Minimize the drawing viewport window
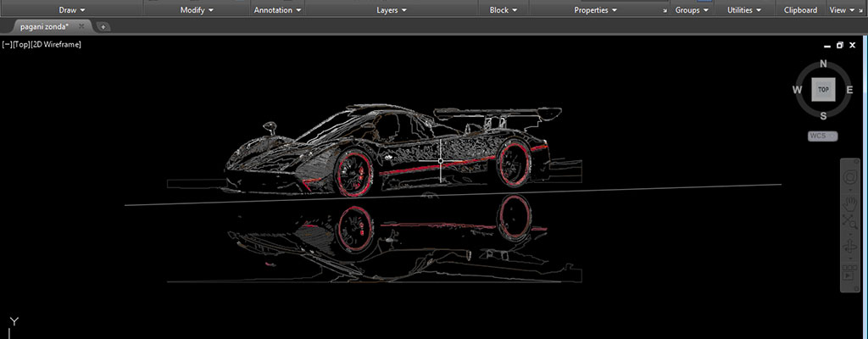868x339 pixels. 827,46
